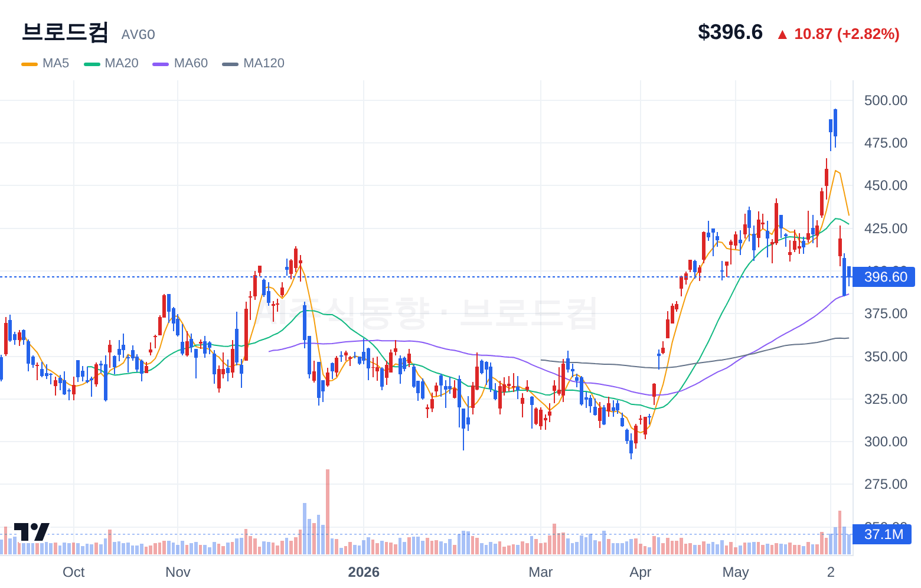Click the TradingView logo icon
Viewport: 921px width, 588px height.
(32, 531)
